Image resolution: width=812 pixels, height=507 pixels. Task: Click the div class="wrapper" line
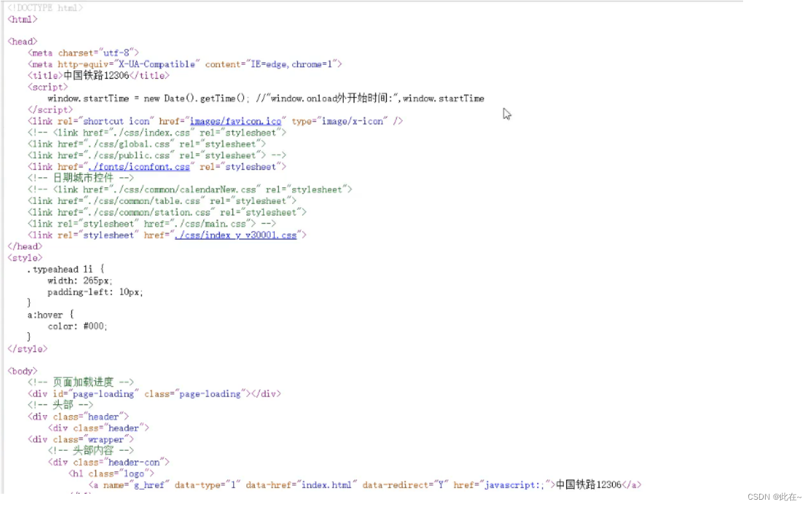click(x=81, y=439)
